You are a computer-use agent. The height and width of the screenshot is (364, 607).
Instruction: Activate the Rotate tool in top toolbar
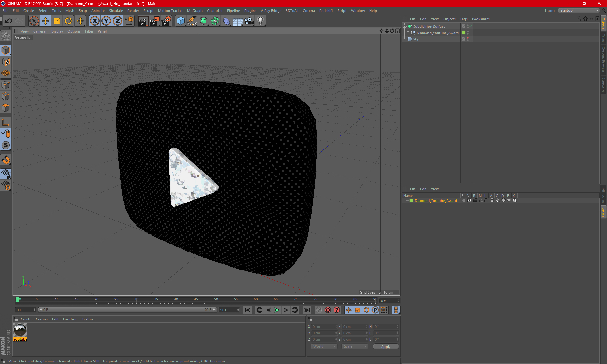point(68,21)
